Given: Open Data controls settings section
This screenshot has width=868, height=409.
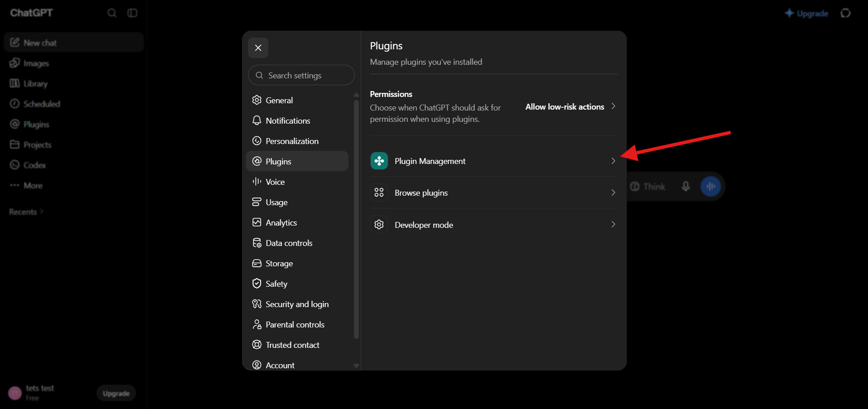Looking at the screenshot, I should click(297, 243).
